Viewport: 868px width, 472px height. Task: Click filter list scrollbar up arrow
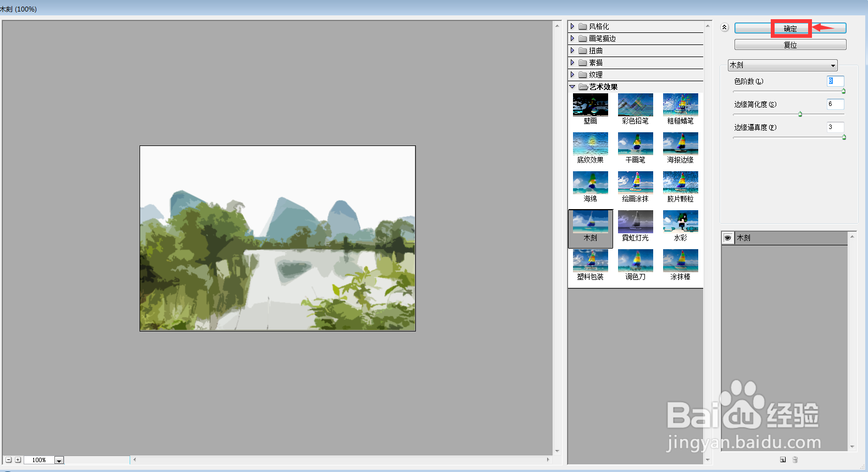708,26
